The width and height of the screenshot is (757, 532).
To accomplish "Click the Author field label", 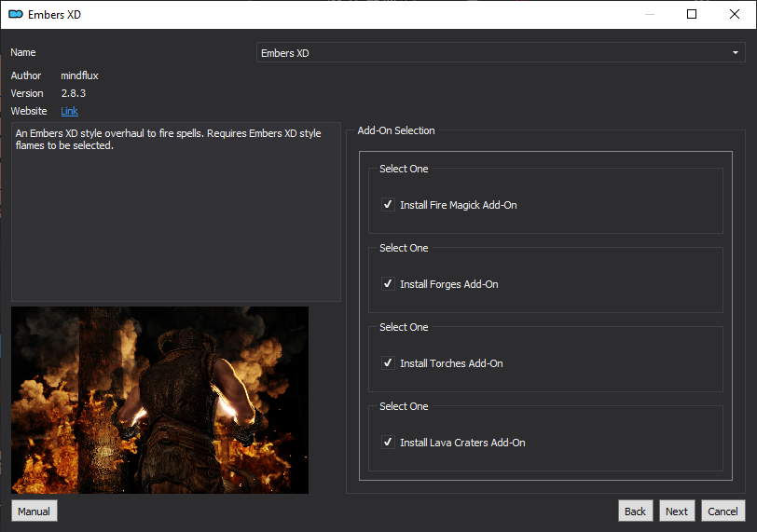I will tap(26, 75).
